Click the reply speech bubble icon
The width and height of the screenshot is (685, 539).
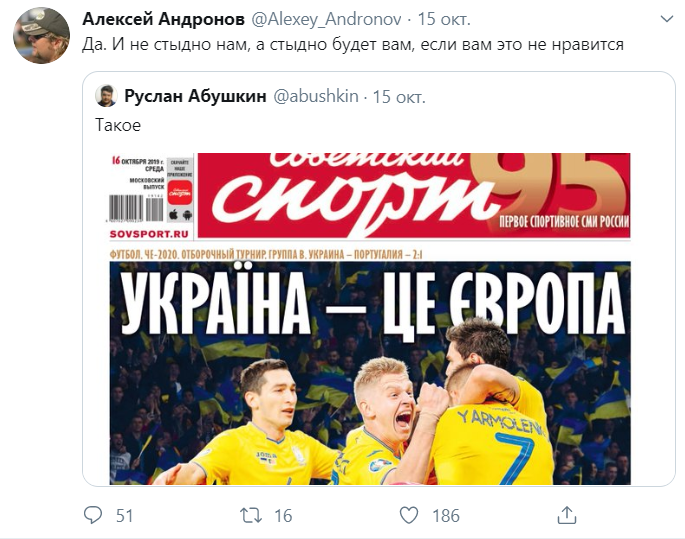pos(93,515)
